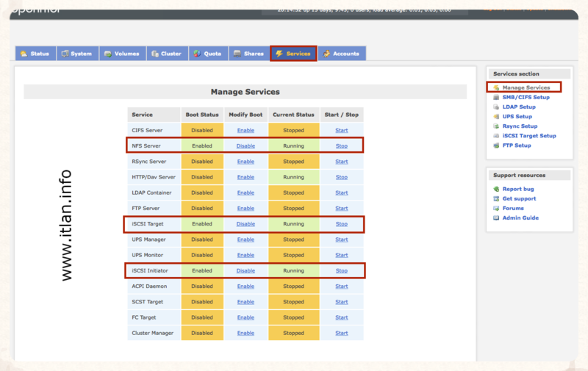Click the Accounts tab users icon
Screen dimensions: 588x371
pos(326,54)
